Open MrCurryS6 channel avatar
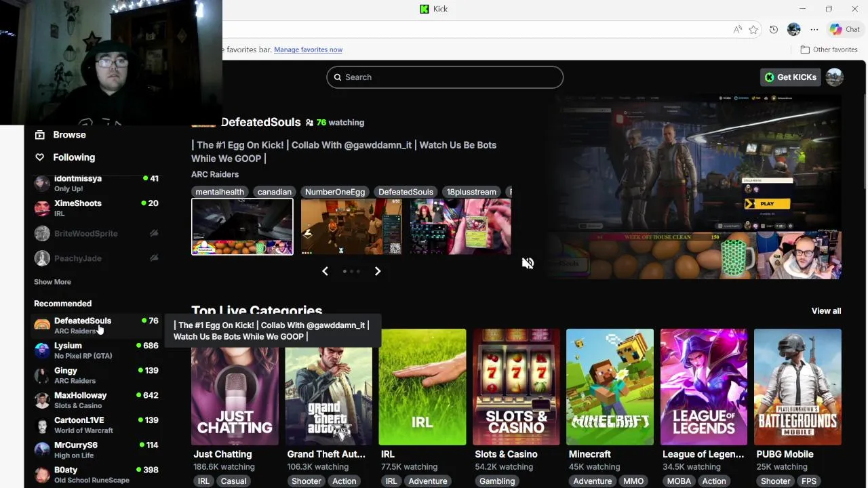 [42, 449]
